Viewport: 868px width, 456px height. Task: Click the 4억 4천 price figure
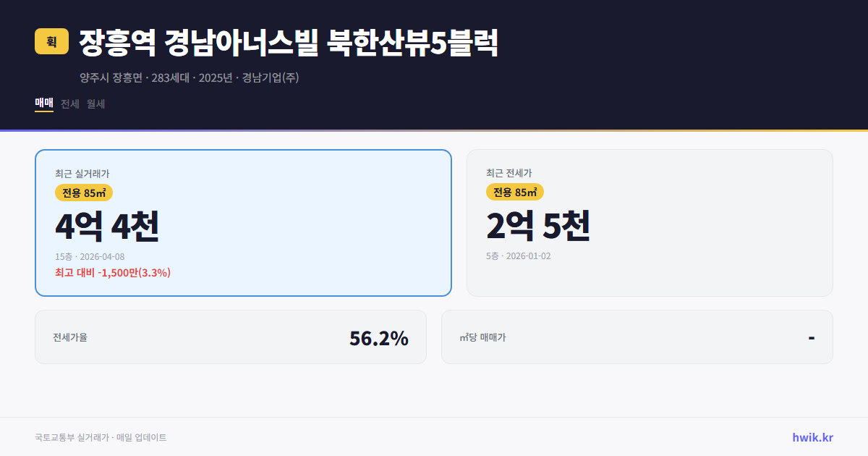pos(108,226)
